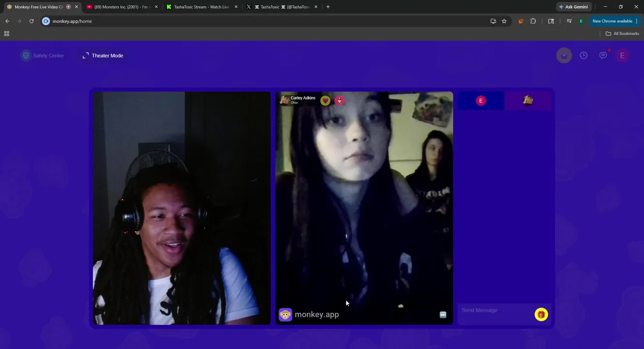Click the report officer icon on the video

coord(340,100)
